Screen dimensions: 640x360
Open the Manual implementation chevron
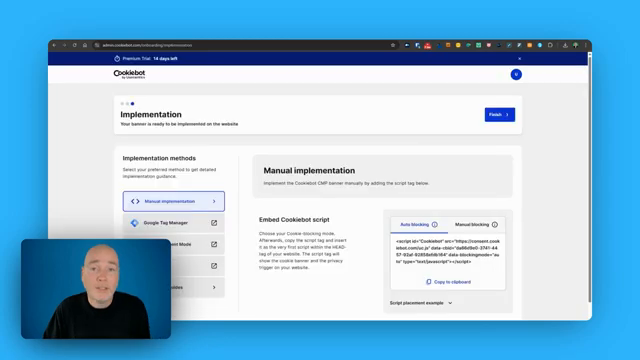214,201
